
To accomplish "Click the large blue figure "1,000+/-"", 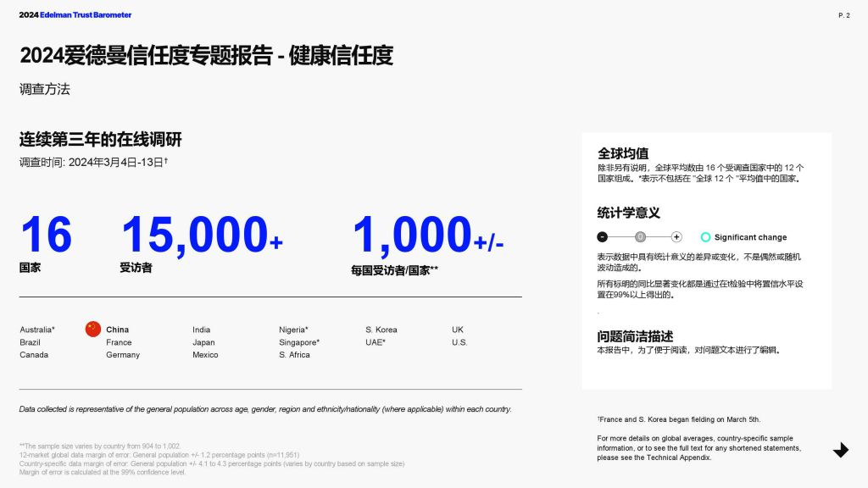I will pos(428,236).
